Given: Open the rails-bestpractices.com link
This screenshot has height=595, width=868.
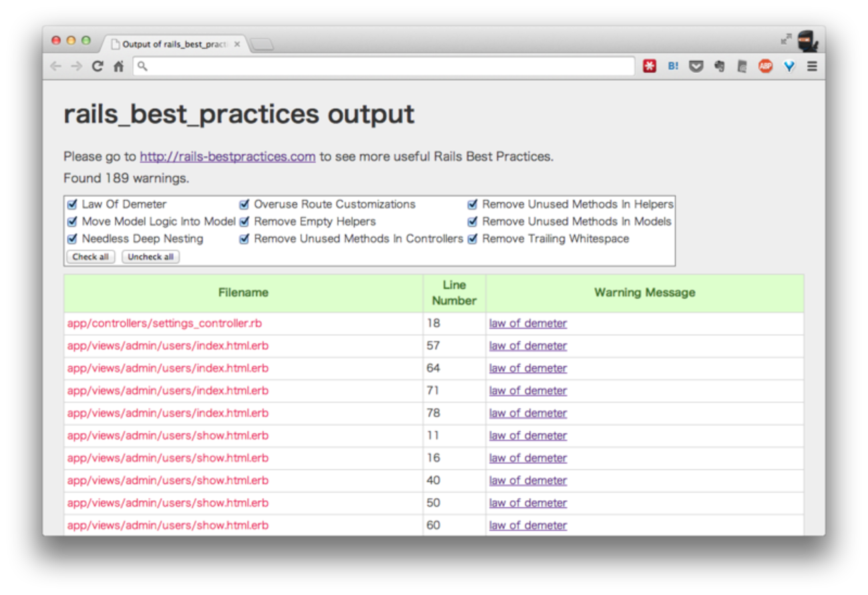Looking at the screenshot, I should pos(227,157).
